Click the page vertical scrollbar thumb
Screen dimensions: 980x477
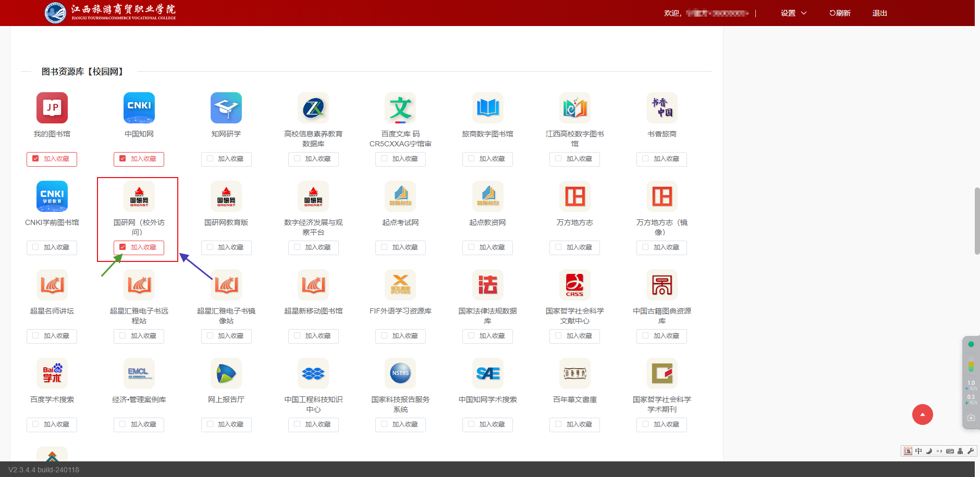(977, 221)
